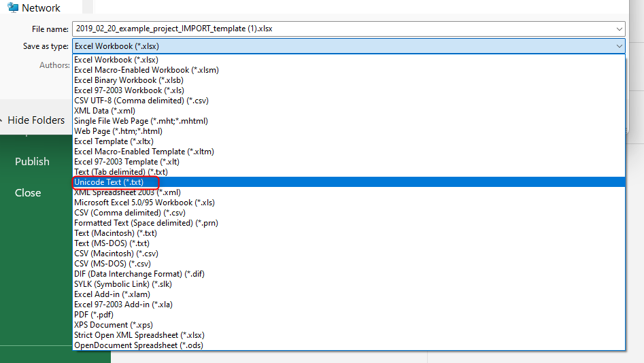Pick Excel Template (*.xltx) option
The image size is (644, 363).
point(112,141)
